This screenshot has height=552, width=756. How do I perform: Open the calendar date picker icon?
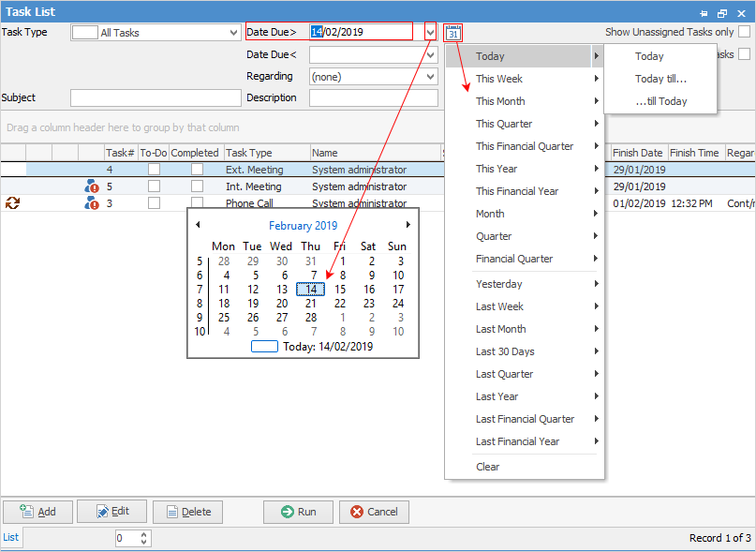[452, 31]
